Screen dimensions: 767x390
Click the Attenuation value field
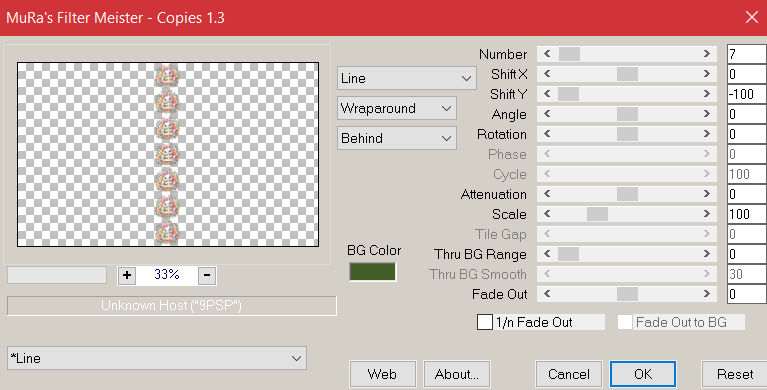[x=746, y=194]
